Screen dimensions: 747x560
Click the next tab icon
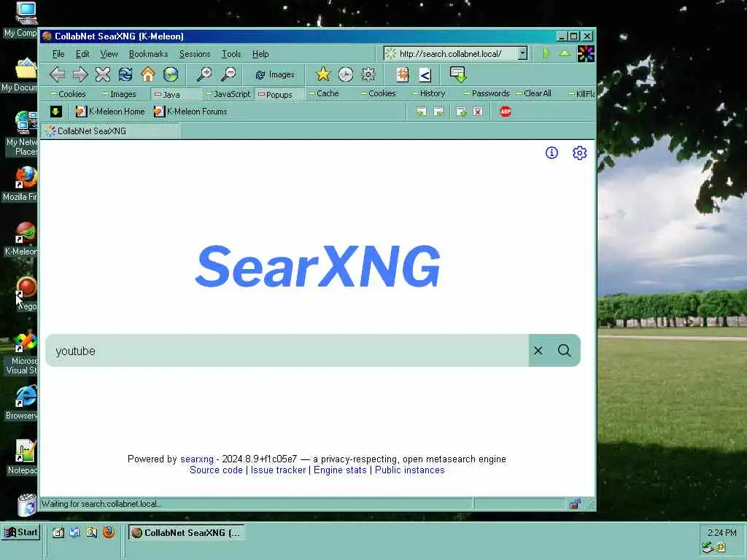point(438,112)
